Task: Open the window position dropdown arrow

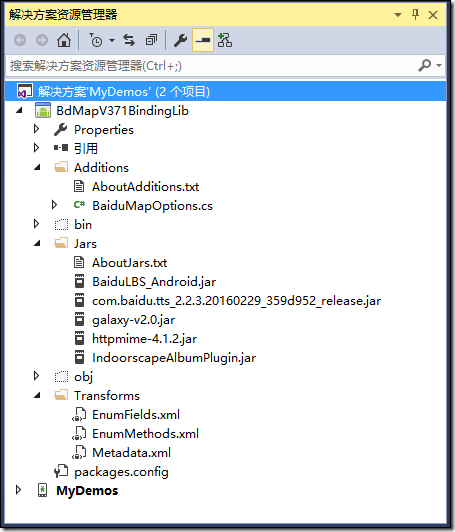Action: point(398,15)
